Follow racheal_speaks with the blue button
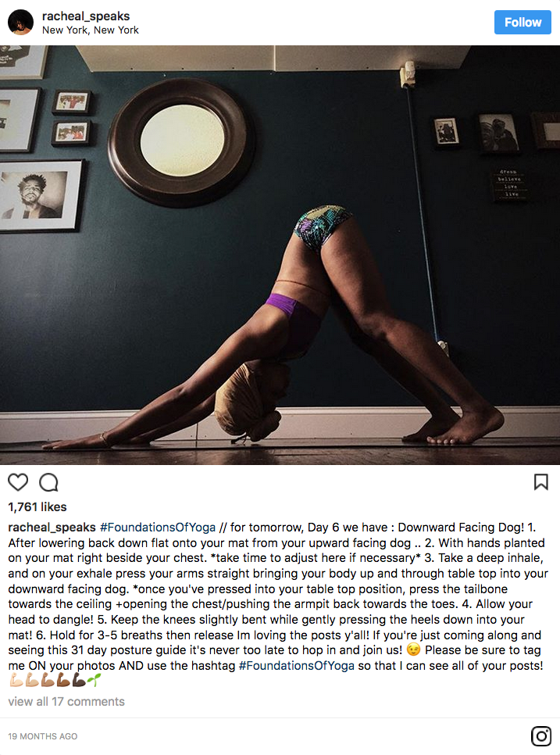The height and width of the screenshot is (755, 560). (x=523, y=22)
